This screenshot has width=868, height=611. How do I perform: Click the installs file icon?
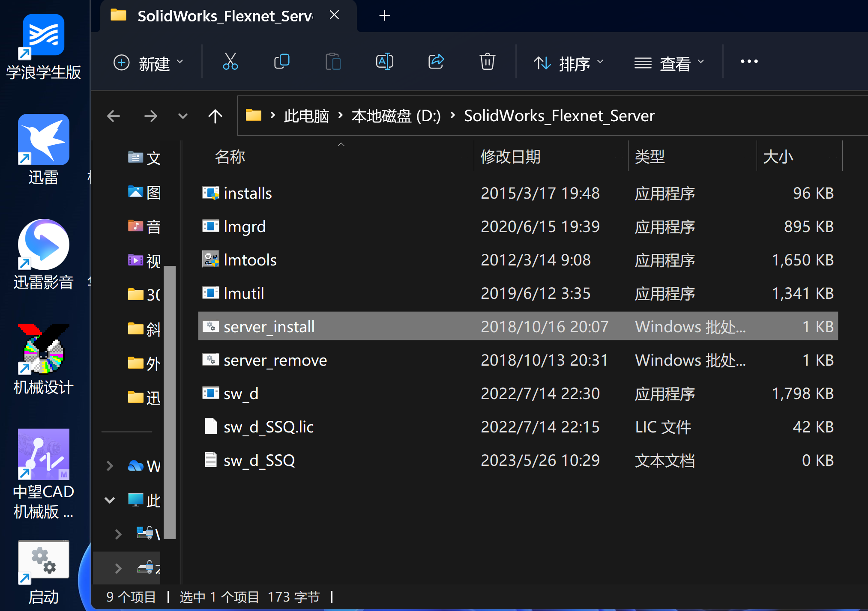pyautogui.click(x=211, y=193)
